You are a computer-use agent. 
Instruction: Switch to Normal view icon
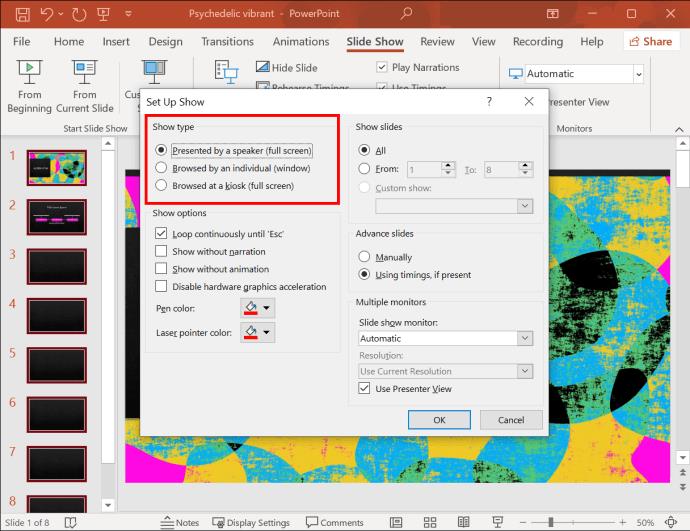[x=396, y=522]
